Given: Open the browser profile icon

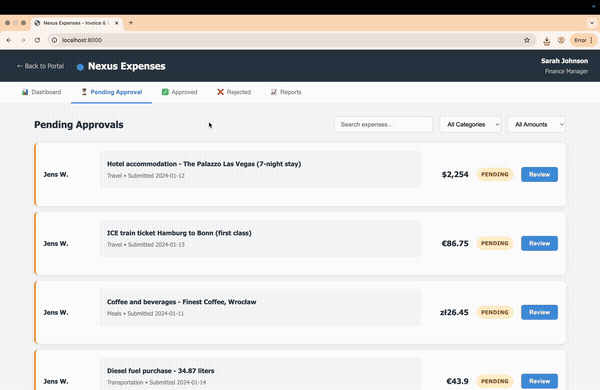Looking at the screenshot, I should click(561, 40).
